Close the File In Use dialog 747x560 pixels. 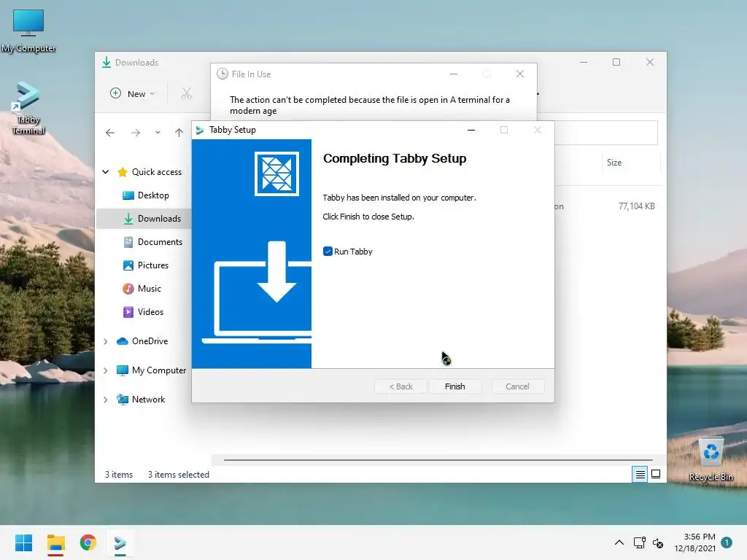(520, 74)
